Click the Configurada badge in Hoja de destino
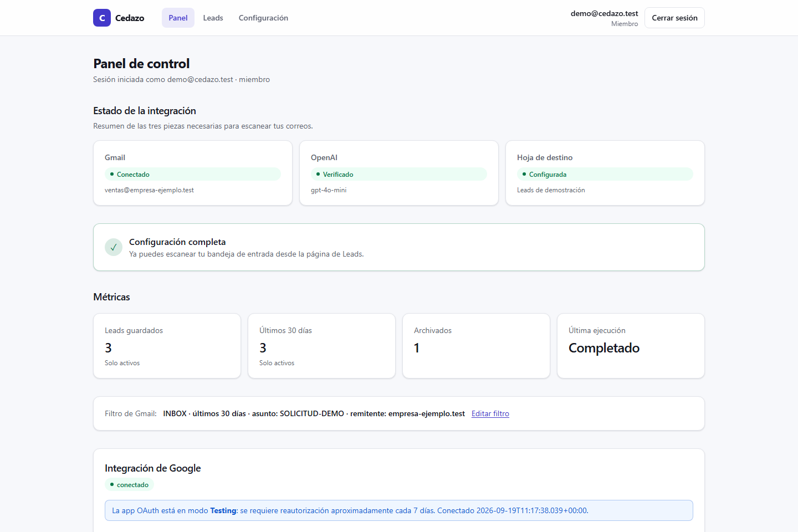This screenshot has width=798, height=532. point(605,174)
